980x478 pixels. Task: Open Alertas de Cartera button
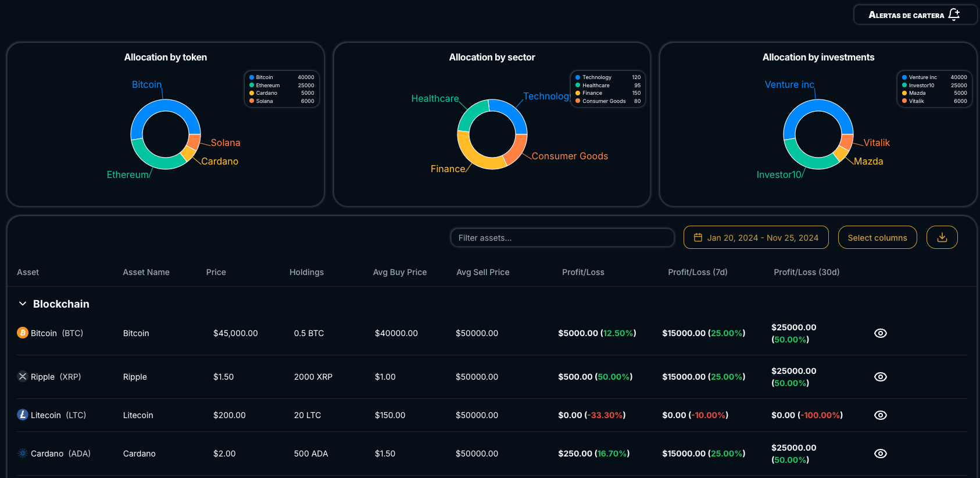coord(914,15)
